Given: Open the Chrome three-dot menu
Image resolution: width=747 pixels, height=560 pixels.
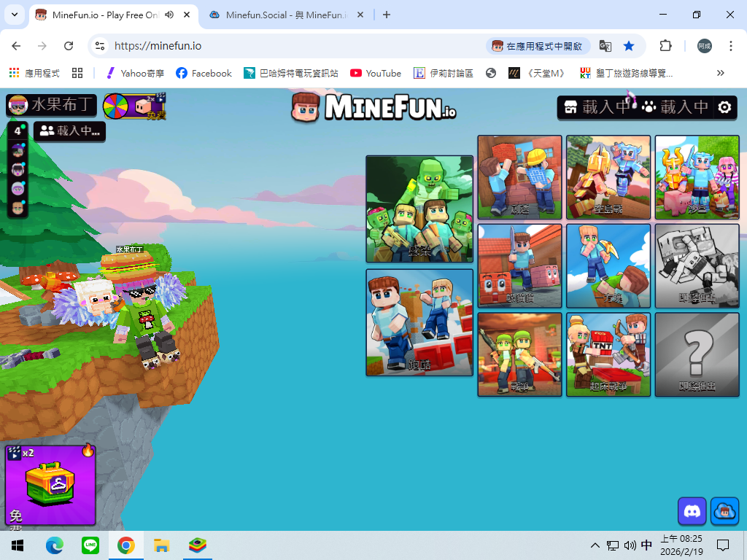Looking at the screenshot, I should click(x=730, y=46).
